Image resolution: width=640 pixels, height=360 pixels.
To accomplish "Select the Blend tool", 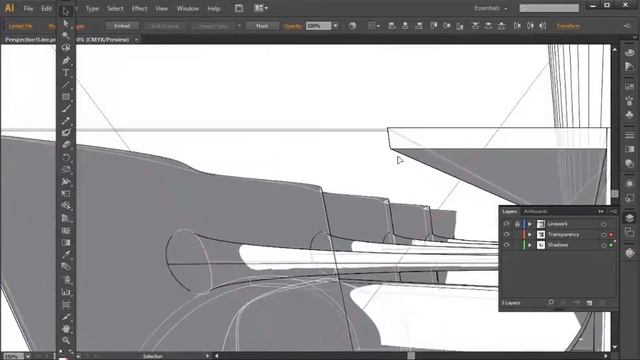I will click(x=66, y=267).
